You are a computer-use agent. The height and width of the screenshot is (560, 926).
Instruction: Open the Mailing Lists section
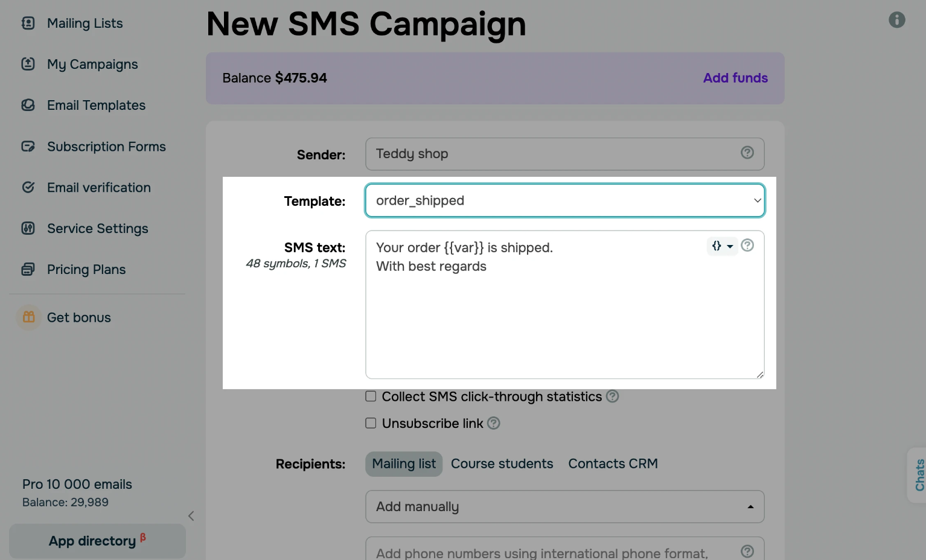[x=85, y=23]
